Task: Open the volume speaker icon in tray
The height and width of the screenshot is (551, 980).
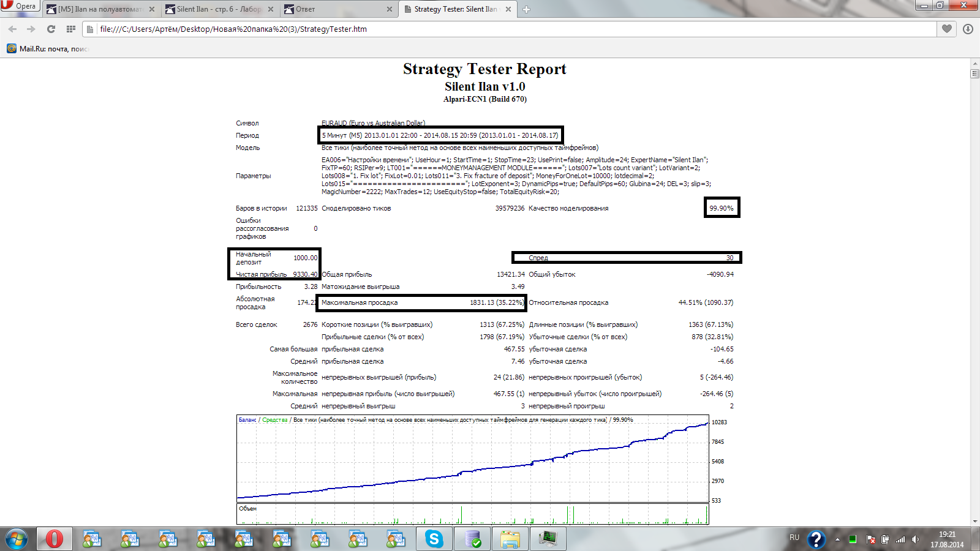Action: coord(916,539)
